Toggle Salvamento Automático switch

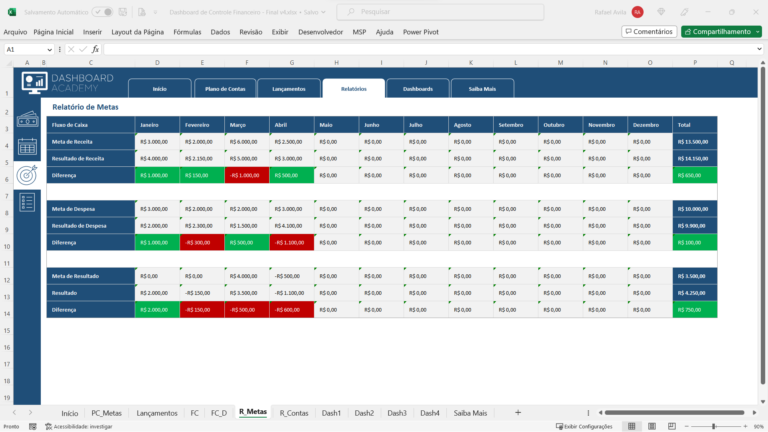click(x=102, y=12)
